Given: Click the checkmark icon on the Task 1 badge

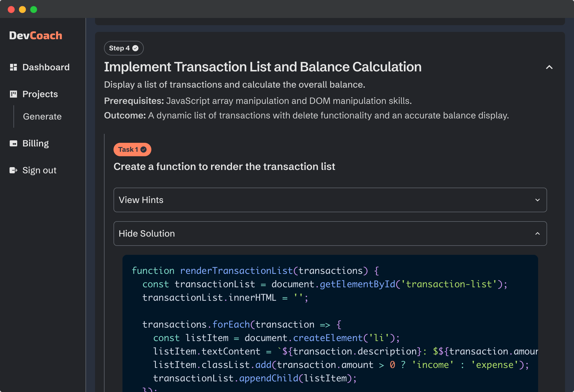Looking at the screenshot, I should 144,150.
